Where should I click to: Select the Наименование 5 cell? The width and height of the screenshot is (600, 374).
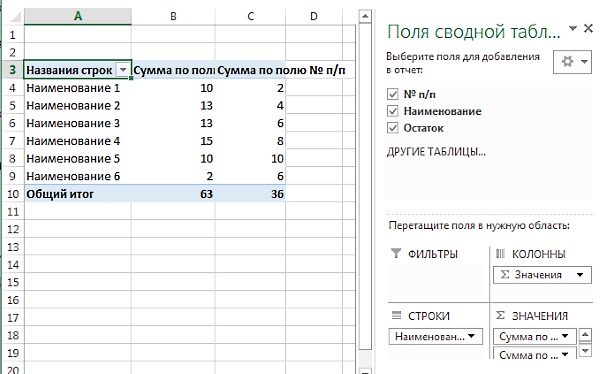[78, 158]
